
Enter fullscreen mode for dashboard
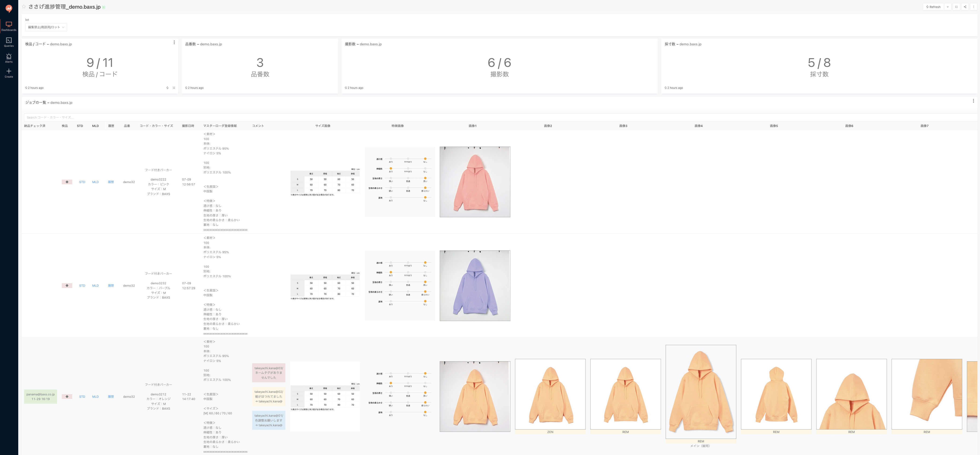[x=956, y=7]
